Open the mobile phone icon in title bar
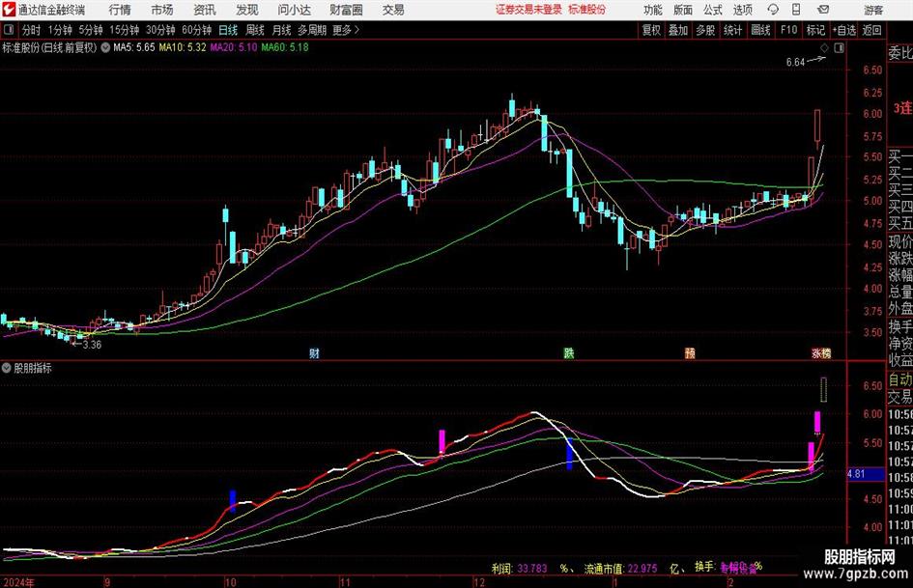 pos(796,10)
